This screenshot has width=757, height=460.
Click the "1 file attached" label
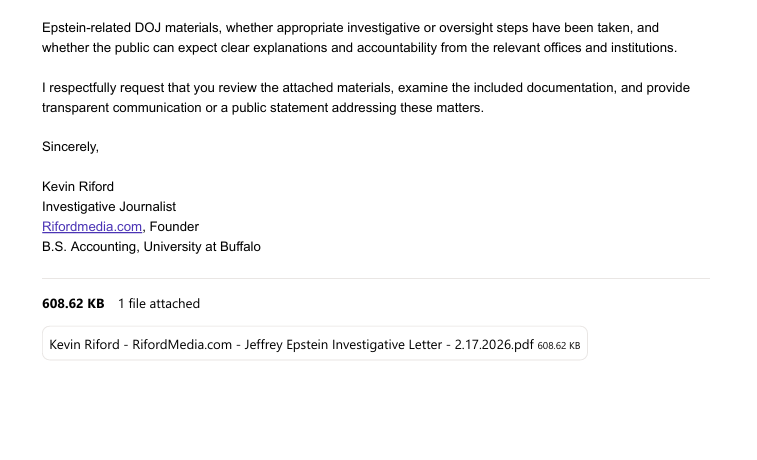(159, 304)
